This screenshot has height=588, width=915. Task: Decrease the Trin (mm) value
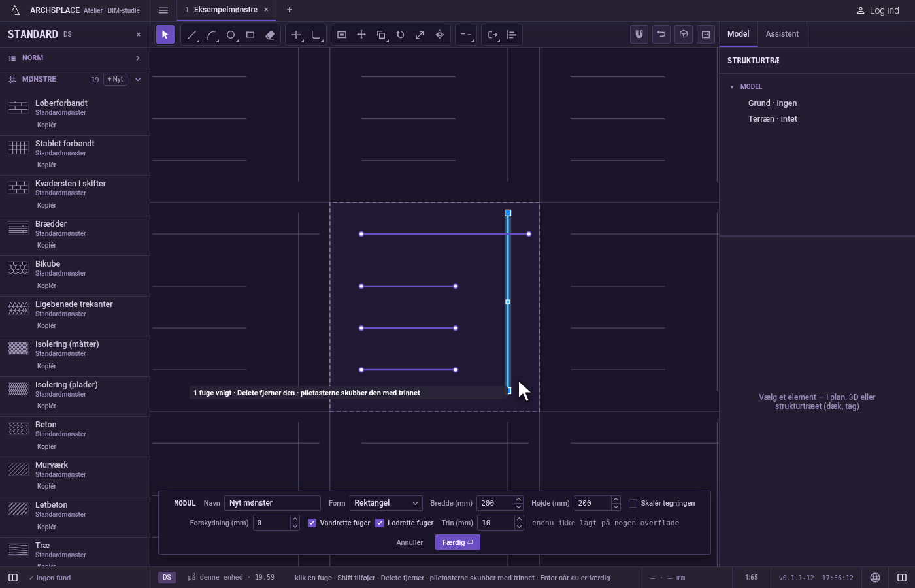(519, 527)
